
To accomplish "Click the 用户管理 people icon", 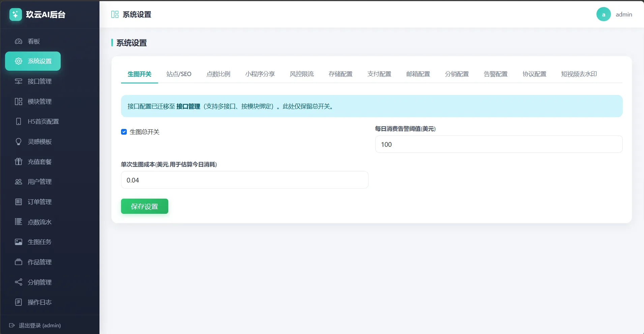I will pos(19,181).
